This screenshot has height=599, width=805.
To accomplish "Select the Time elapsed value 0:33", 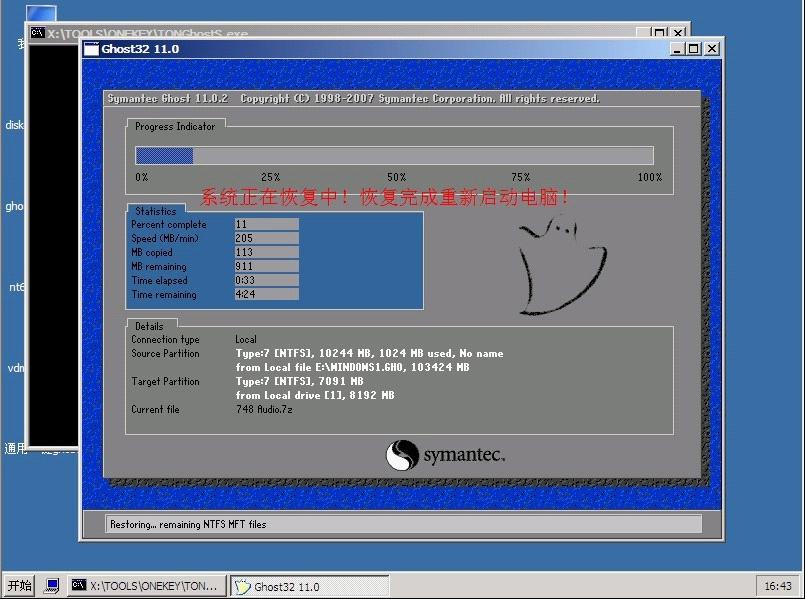I will (x=266, y=280).
